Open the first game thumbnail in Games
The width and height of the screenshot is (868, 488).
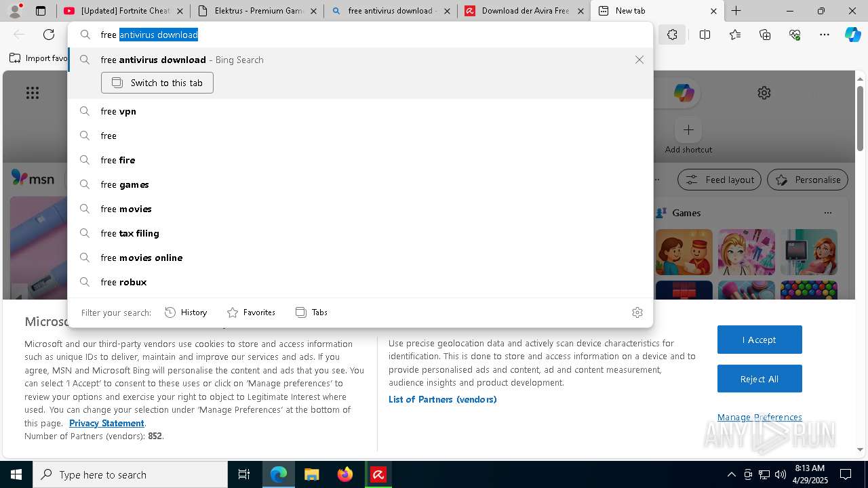coord(684,252)
